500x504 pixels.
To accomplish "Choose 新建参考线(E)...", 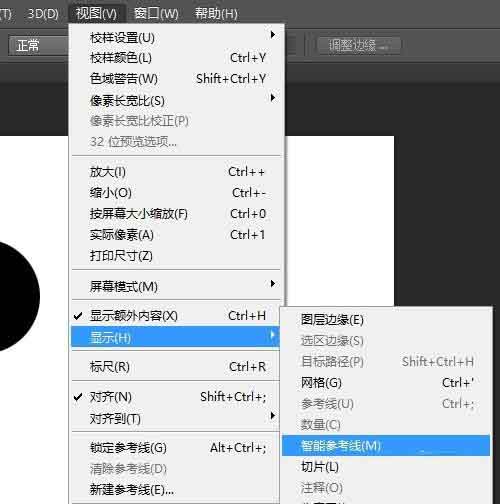I will pyautogui.click(x=176, y=489).
